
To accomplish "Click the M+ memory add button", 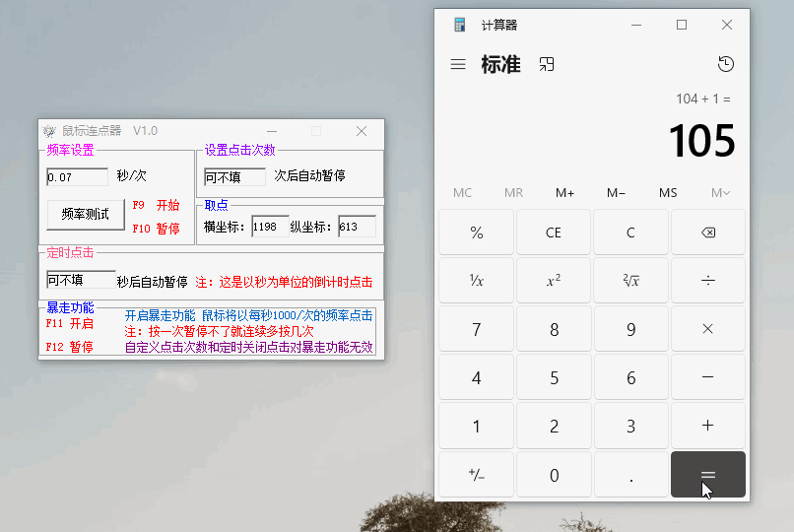I will (564, 193).
